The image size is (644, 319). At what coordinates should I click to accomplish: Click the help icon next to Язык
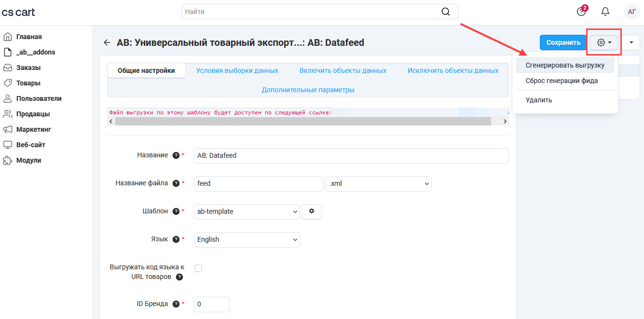[176, 239]
